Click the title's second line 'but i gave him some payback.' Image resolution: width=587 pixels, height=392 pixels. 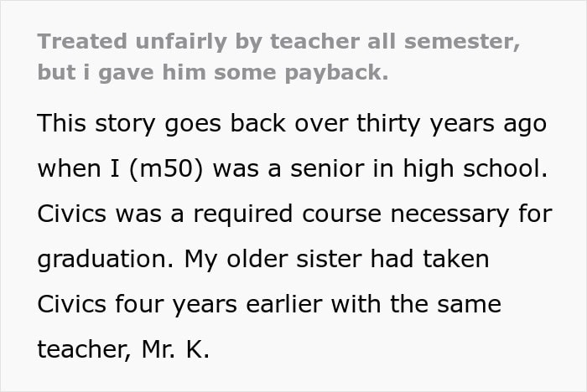(x=213, y=73)
